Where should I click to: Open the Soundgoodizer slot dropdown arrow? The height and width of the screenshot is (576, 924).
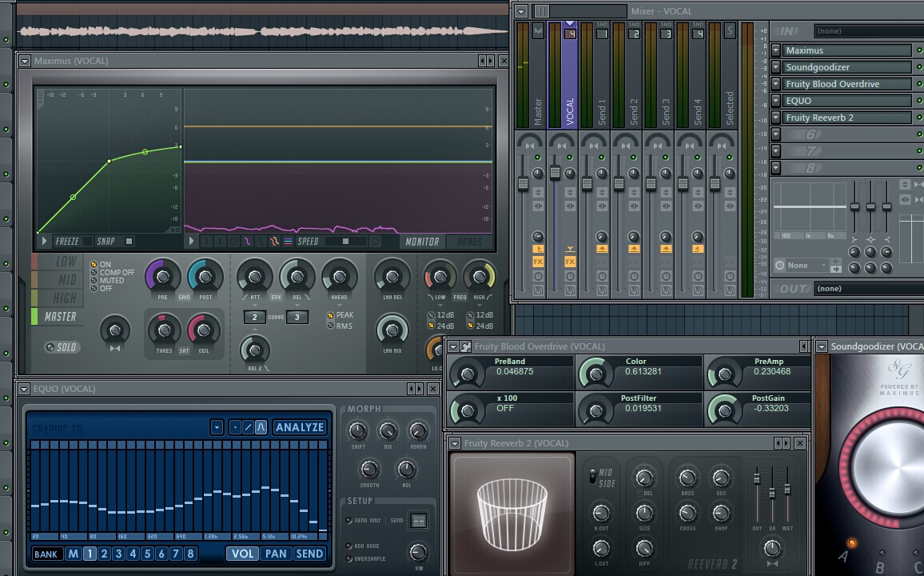776,67
